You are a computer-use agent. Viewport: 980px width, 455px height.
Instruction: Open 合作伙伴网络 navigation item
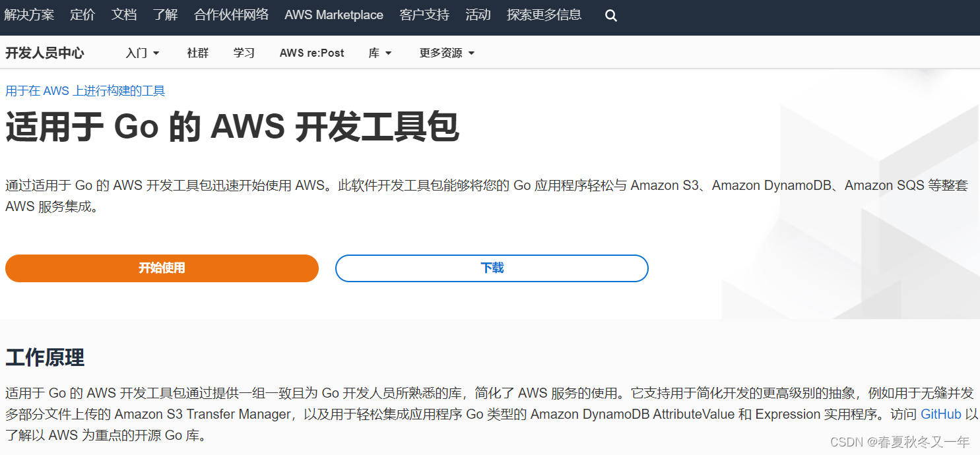232,15
